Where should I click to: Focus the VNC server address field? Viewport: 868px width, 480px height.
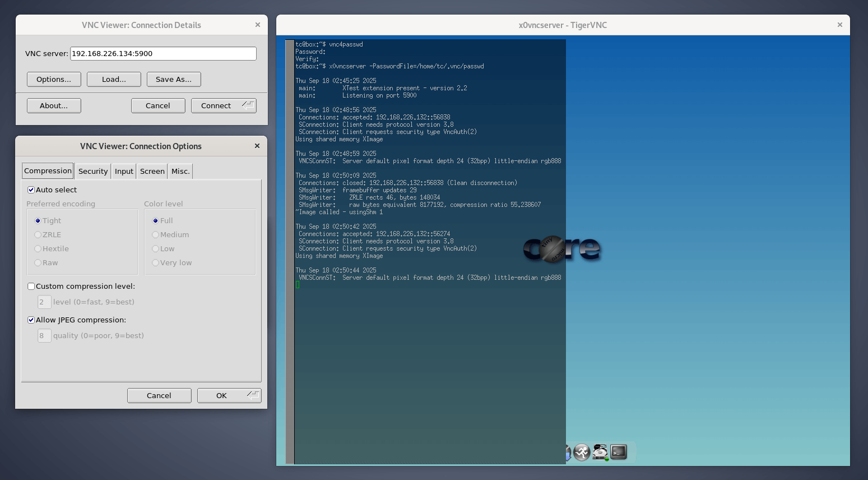163,53
